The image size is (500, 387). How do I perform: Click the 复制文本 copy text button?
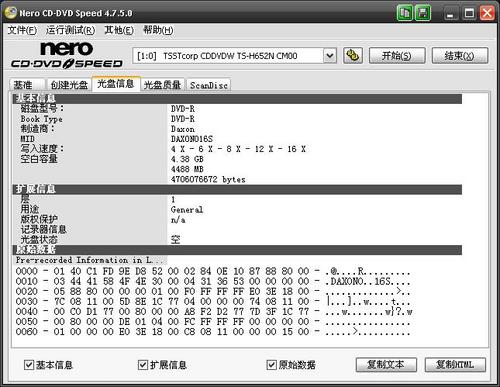(x=386, y=365)
